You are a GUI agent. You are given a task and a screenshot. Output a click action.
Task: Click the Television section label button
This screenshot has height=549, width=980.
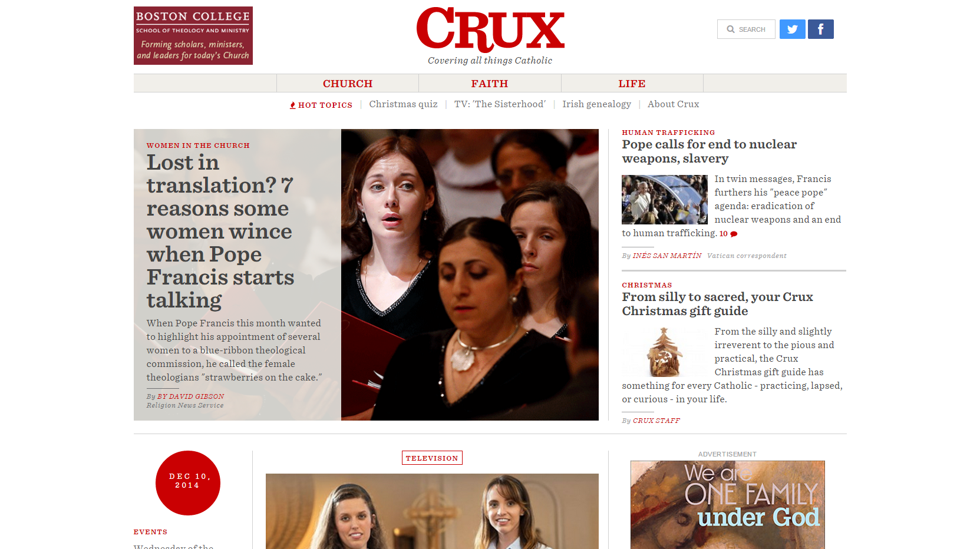click(x=432, y=458)
